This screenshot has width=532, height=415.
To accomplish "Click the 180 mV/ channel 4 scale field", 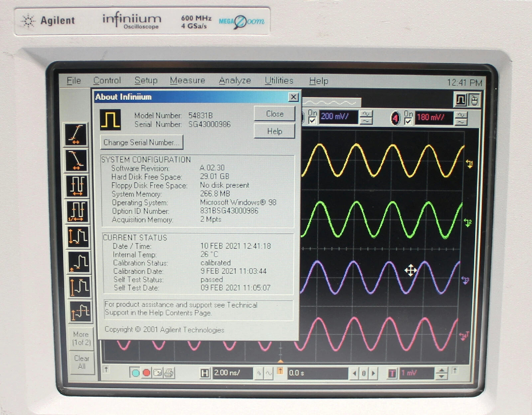I will tap(434, 118).
